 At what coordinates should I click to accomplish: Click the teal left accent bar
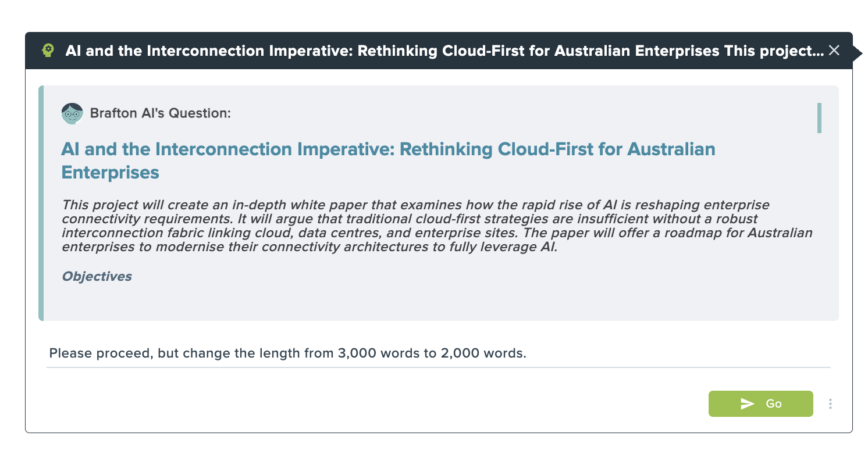pos(41,203)
